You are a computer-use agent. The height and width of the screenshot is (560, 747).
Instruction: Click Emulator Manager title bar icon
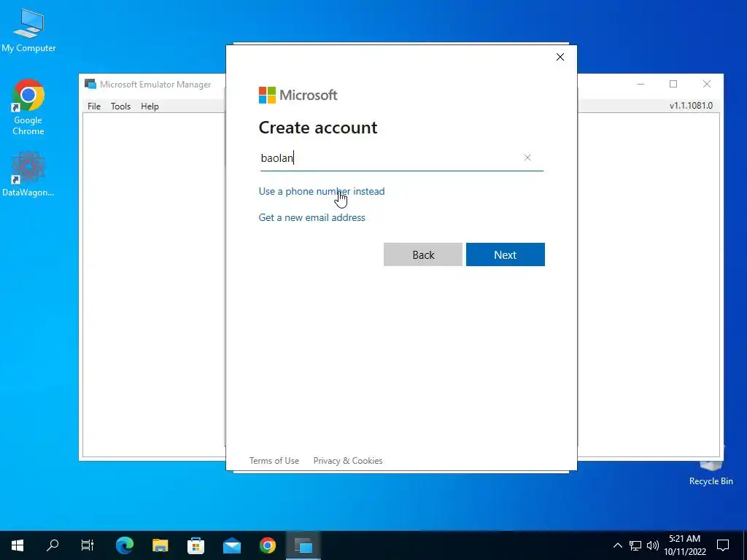point(90,85)
